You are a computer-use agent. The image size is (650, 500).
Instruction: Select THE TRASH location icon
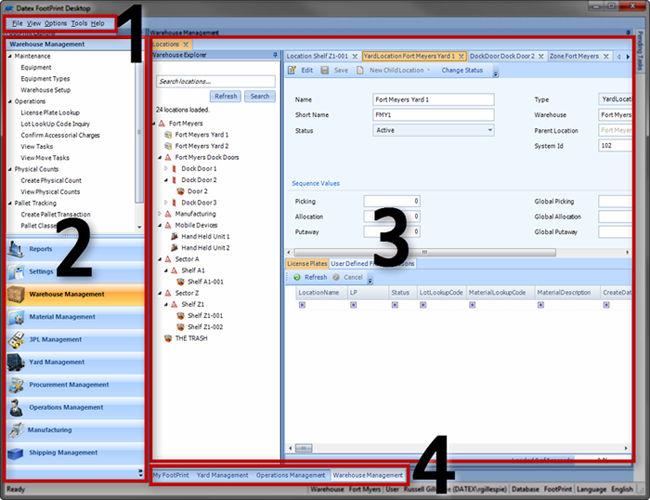point(168,338)
